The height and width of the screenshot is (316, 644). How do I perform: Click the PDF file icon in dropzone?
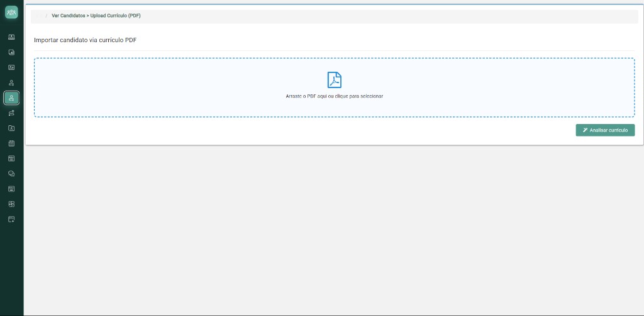coord(335,80)
